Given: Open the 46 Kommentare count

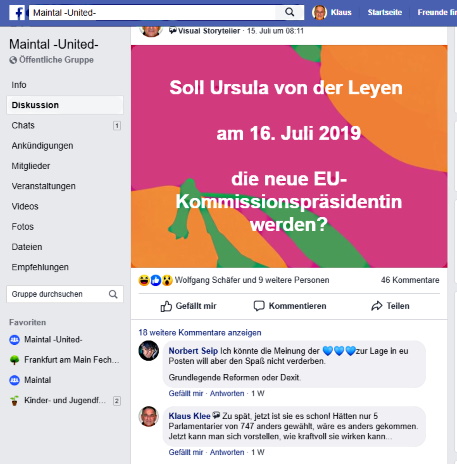Looking at the screenshot, I should (x=410, y=280).
